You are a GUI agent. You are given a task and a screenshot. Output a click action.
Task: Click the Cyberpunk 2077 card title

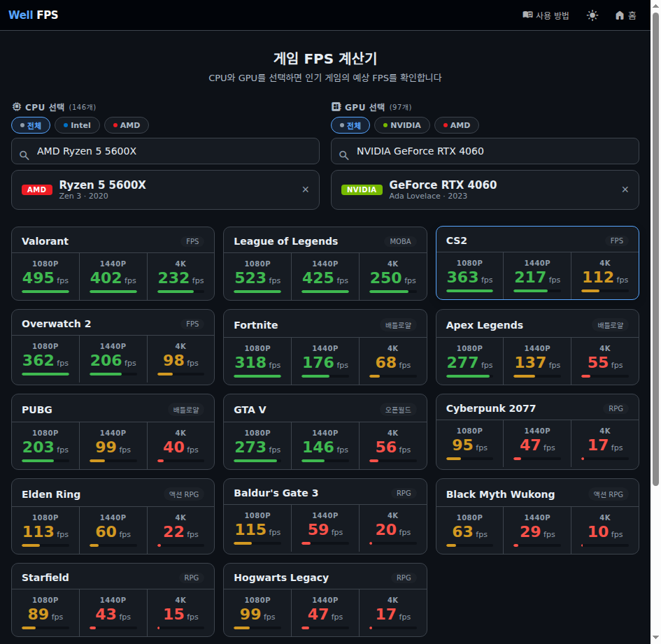point(491,408)
